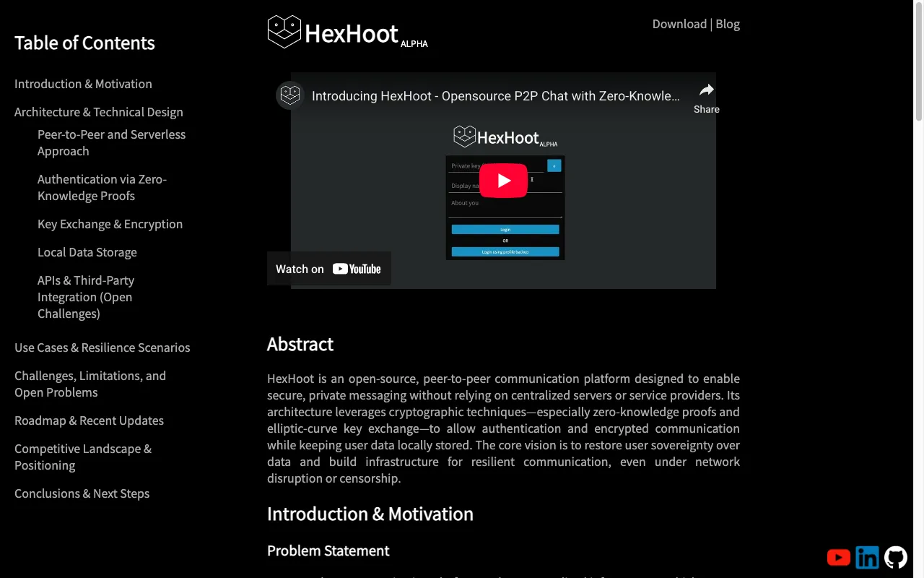Open the GitHub icon in footer
This screenshot has height=578, width=924.
896,557
